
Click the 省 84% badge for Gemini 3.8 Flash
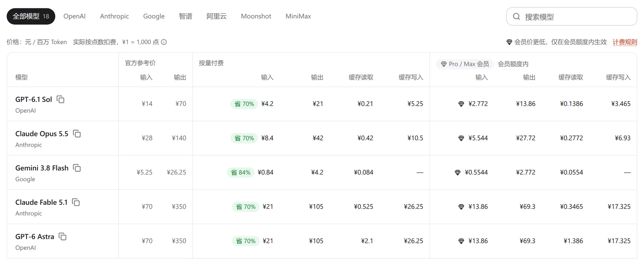[240, 173]
